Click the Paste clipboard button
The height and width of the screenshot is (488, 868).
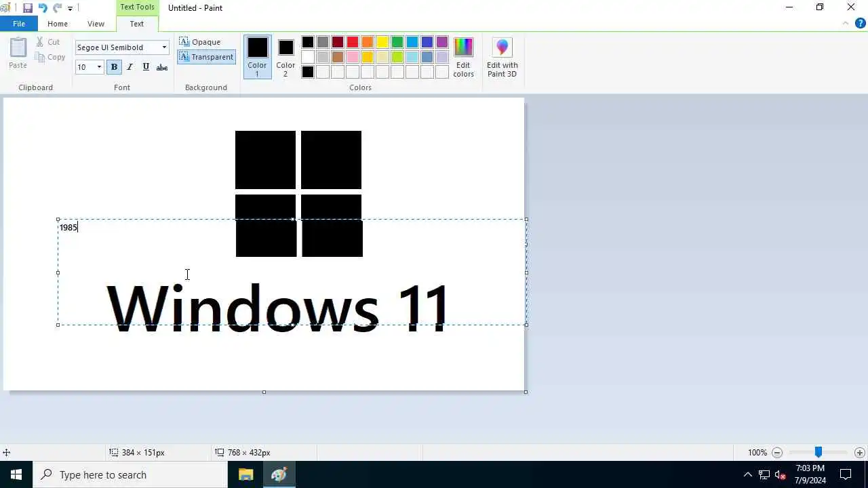(18, 54)
